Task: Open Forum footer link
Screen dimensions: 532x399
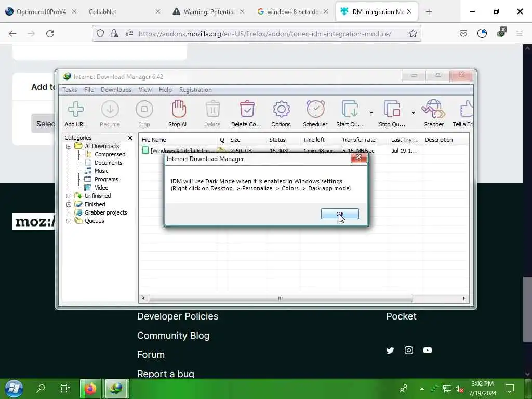Action: pos(151,355)
